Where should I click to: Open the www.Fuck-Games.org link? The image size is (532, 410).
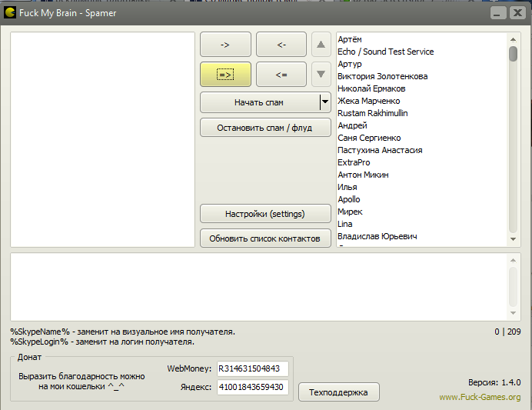(x=480, y=397)
